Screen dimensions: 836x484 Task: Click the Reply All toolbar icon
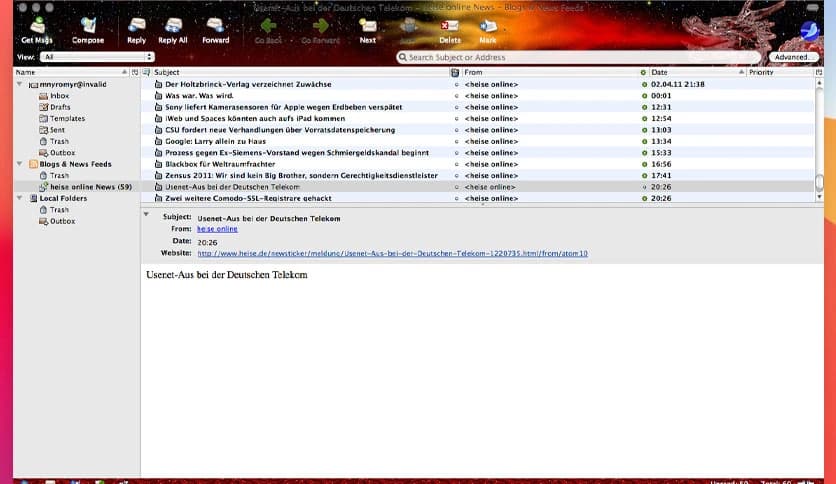point(173,26)
